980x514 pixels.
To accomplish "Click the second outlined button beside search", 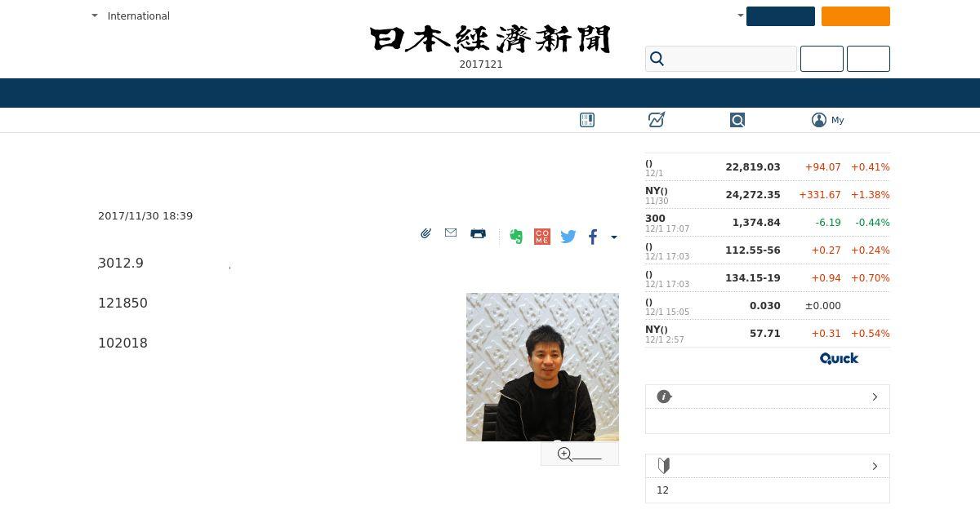I will pos(868,59).
